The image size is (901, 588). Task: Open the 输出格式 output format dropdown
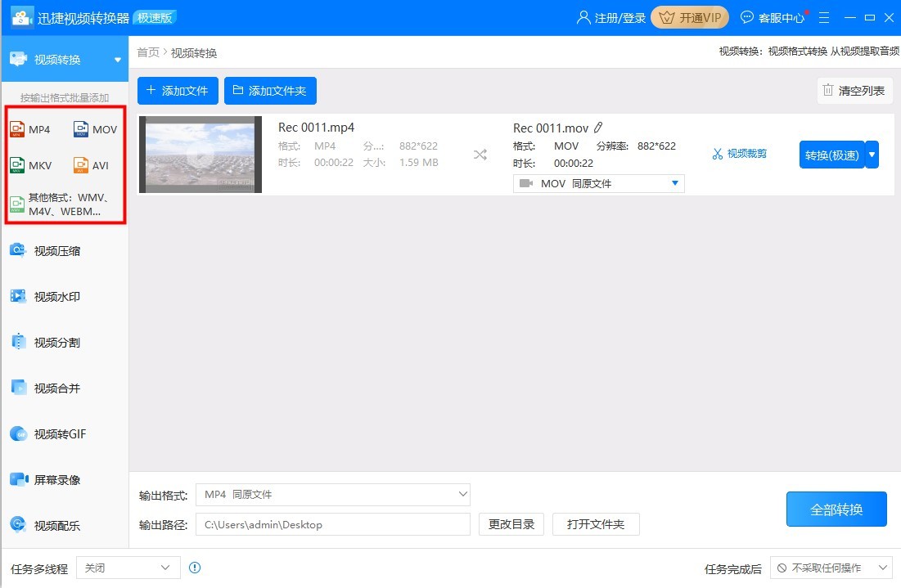pyautogui.click(x=332, y=494)
